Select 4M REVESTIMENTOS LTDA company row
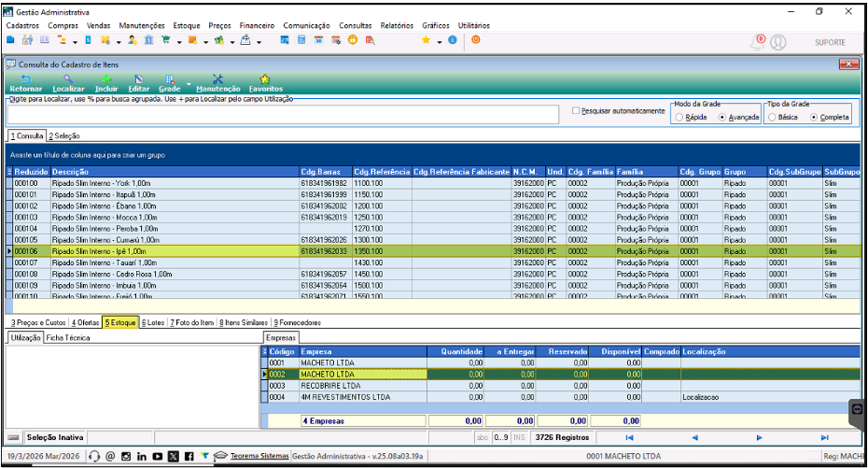 (x=561, y=397)
